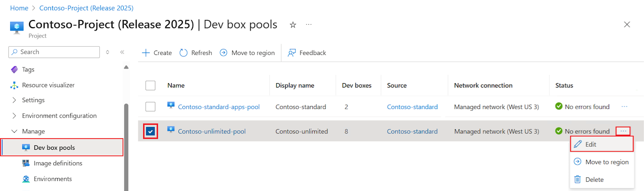Screen dimensions: 644x191
Task: Click the Network connection column header
Action: 483,86
